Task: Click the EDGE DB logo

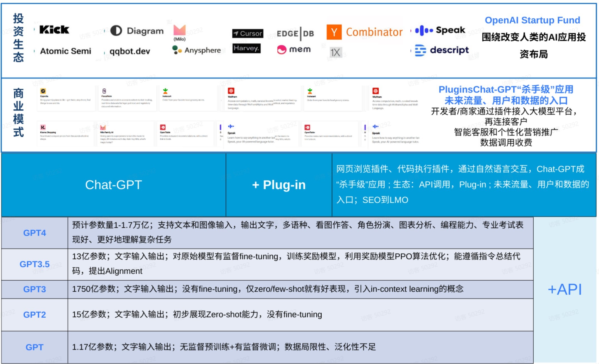Action: click(295, 34)
